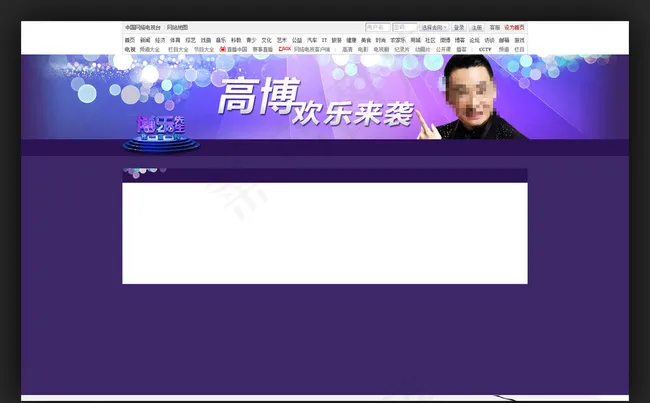The width and height of the screenshot is (650, 403).
Task: Open the 网站地图 sitemap link
Action: pos(178,28)
